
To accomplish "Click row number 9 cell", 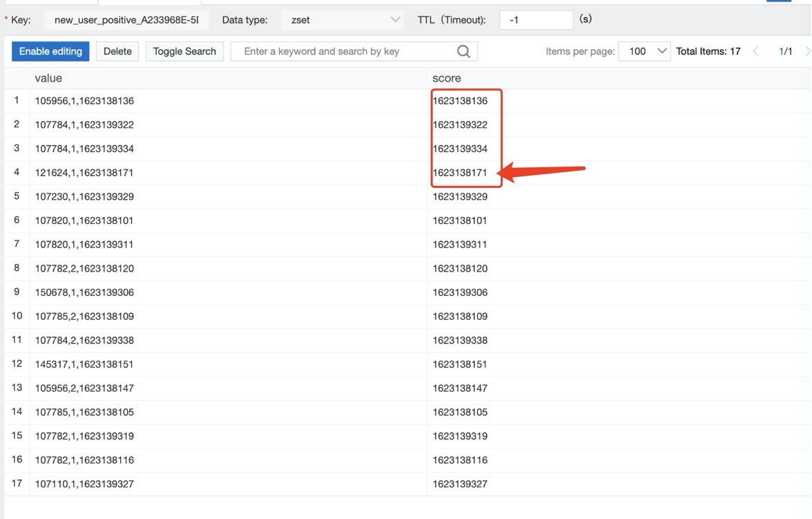I will (17, 292).
